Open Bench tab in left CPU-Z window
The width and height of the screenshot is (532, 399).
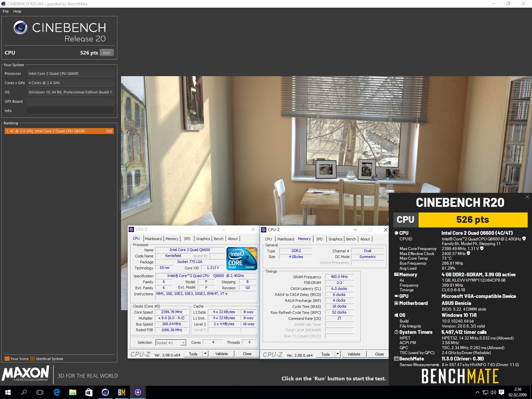[218, 239]
